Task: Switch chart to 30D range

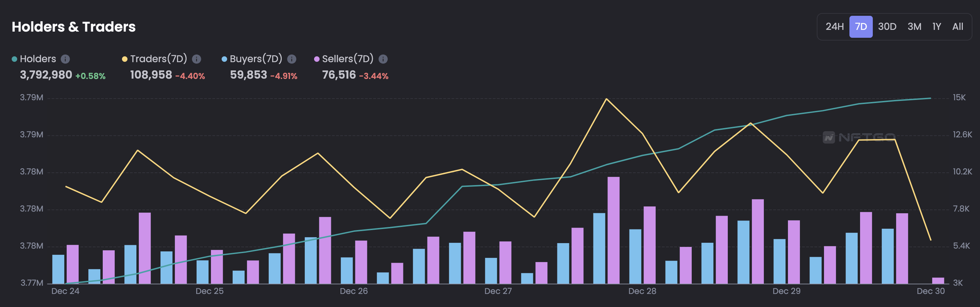Action: pyautogui.click(x=887, y=27)
